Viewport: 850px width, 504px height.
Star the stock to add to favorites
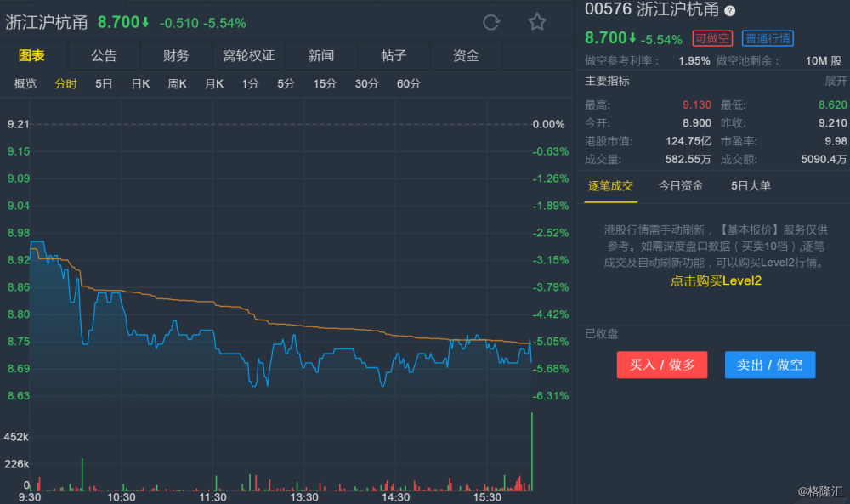(537, 22)
